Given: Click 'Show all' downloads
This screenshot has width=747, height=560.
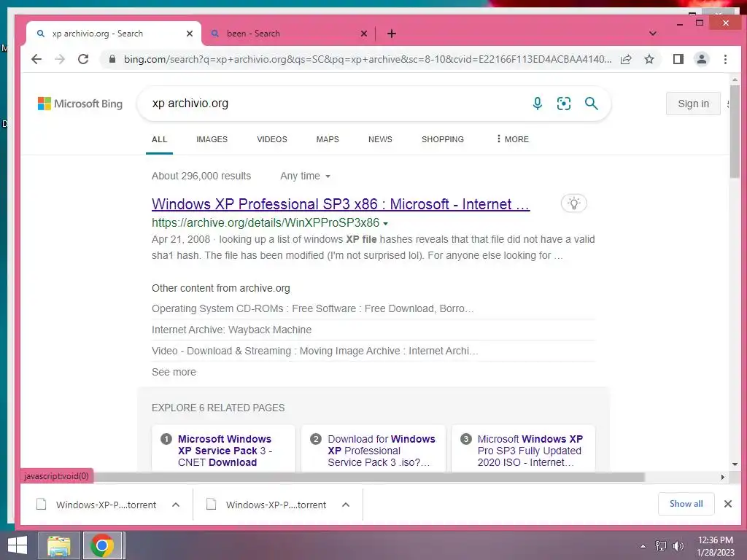Looking at the screenshot, I should (x=686, y=504).
